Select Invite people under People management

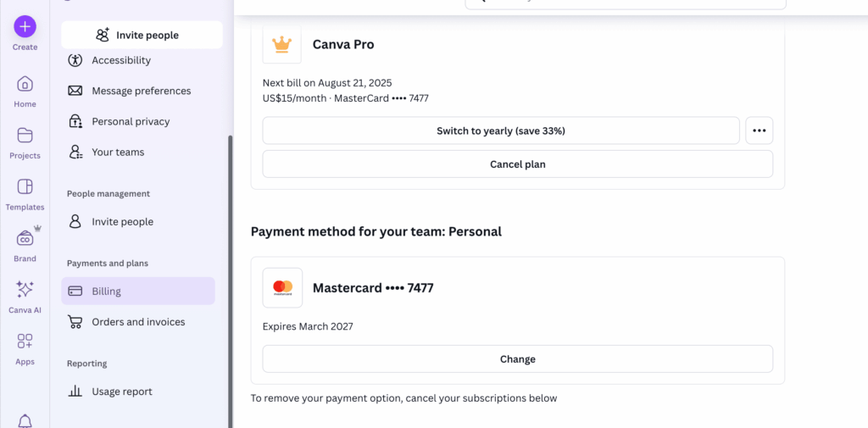122,221
